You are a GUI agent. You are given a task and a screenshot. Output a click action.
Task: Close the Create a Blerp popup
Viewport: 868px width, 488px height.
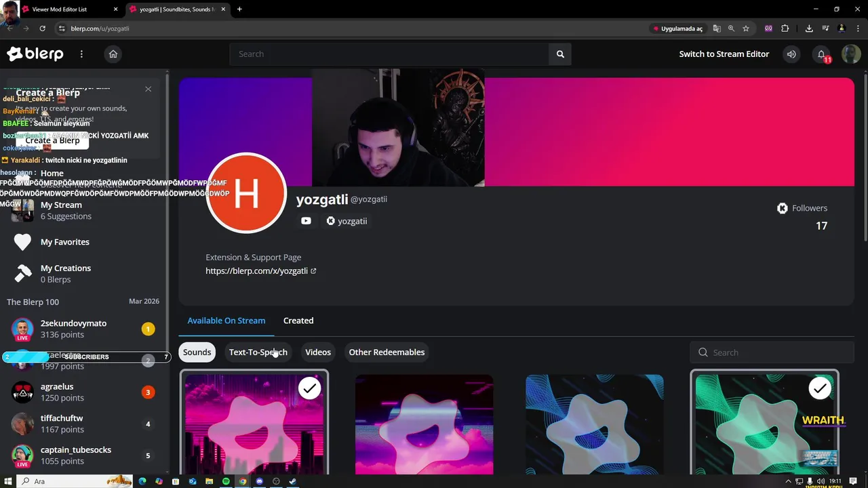(x=149, y=89)
